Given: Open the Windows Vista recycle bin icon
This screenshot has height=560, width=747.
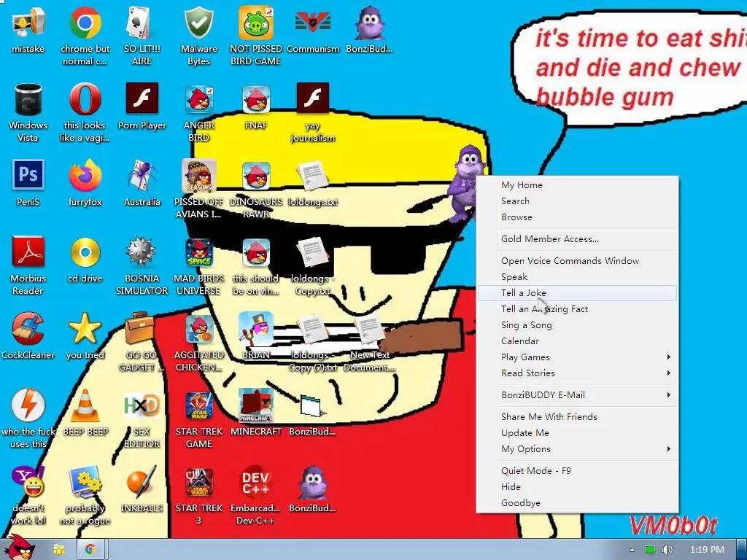Looking at the screenshot, I should tap(28, 99).
